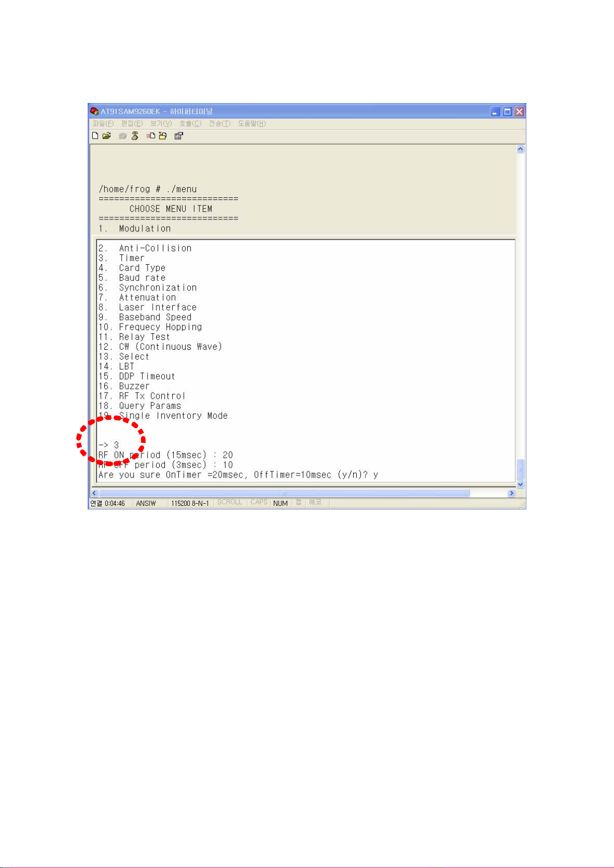Open the 도움말(H) menu
Screen dimensions: 614x868
(252, 124)
